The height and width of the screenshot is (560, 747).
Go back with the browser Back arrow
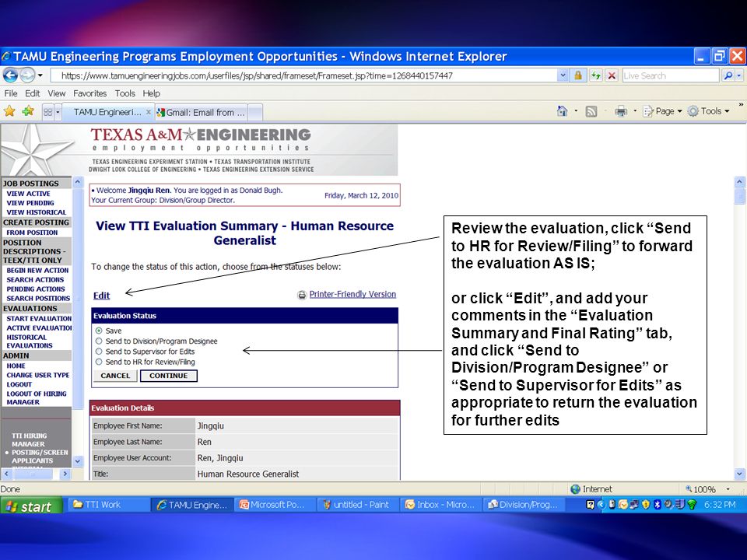click(x=10, y=75)
